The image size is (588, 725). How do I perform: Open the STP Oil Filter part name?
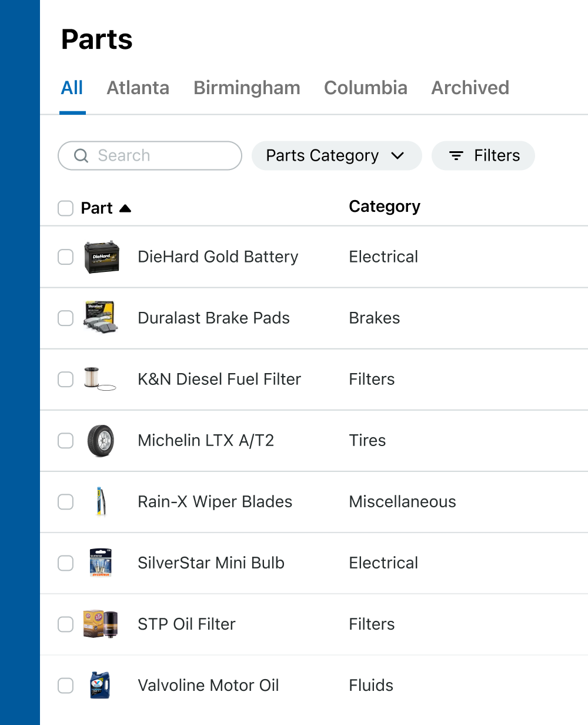click(186, 624)
